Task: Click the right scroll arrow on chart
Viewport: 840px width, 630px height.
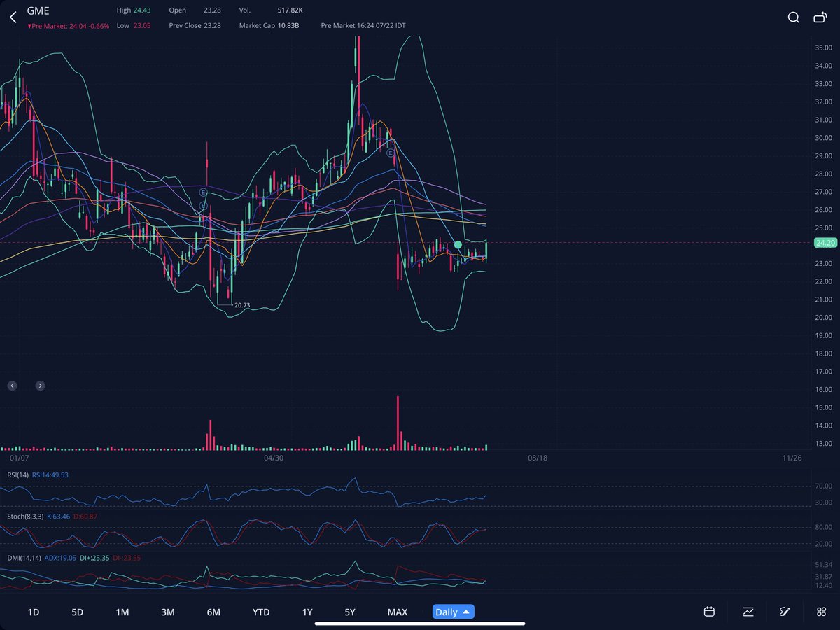Action: coord(40,386)
